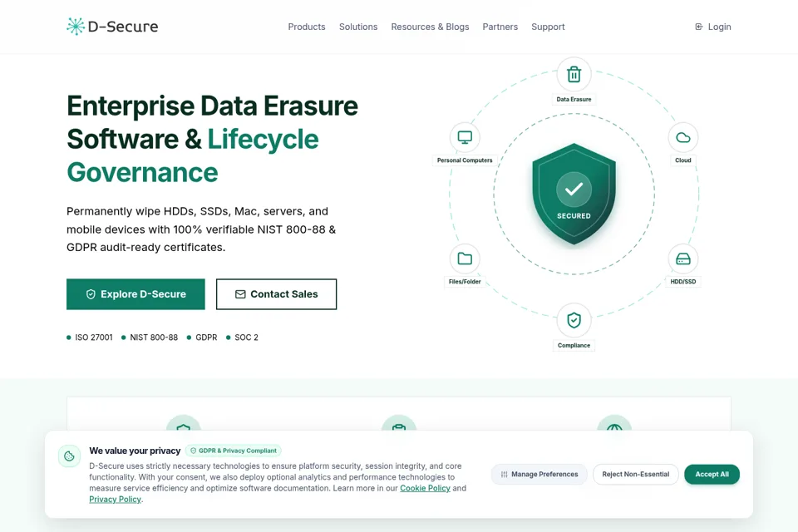Open the Products menu
The image size is (798, 532).
[x=307, y=27]
